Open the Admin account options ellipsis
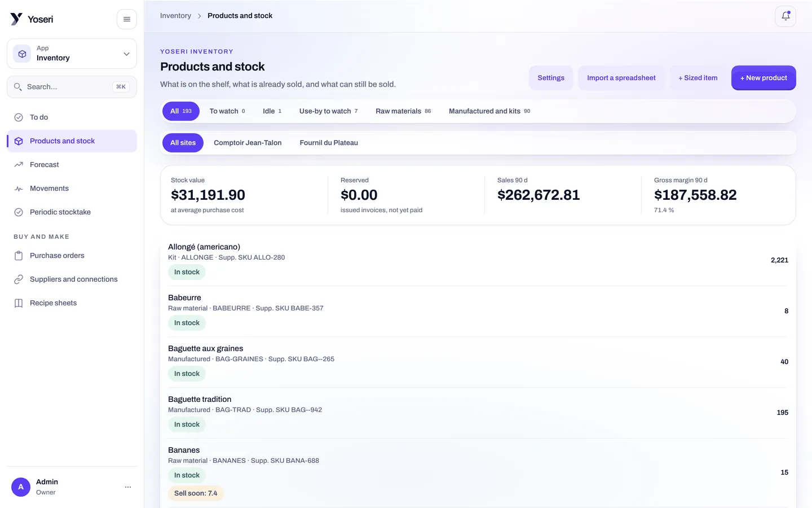 tap(128, 487)
